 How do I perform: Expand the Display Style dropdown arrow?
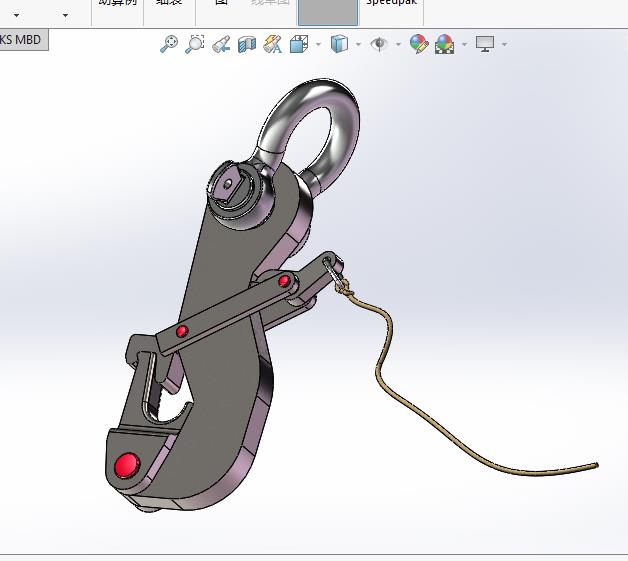tap(358, 44)
